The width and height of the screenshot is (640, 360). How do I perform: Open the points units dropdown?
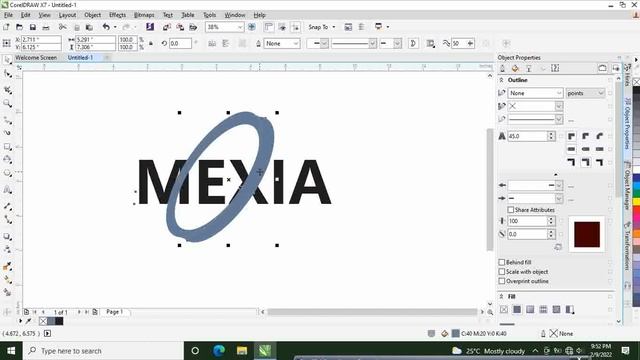pyautogui.click(x=585, y=93)
